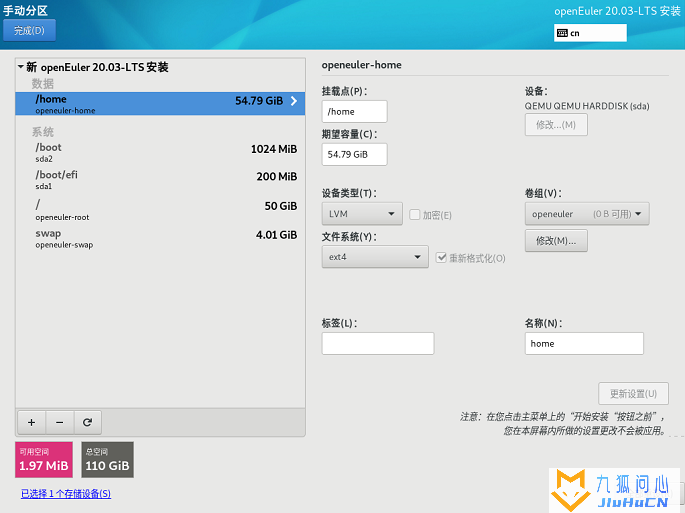The height and width of the screenshot is (513, 685).
Task: Click the 完成(D) done button
Action: pos(29,30)
